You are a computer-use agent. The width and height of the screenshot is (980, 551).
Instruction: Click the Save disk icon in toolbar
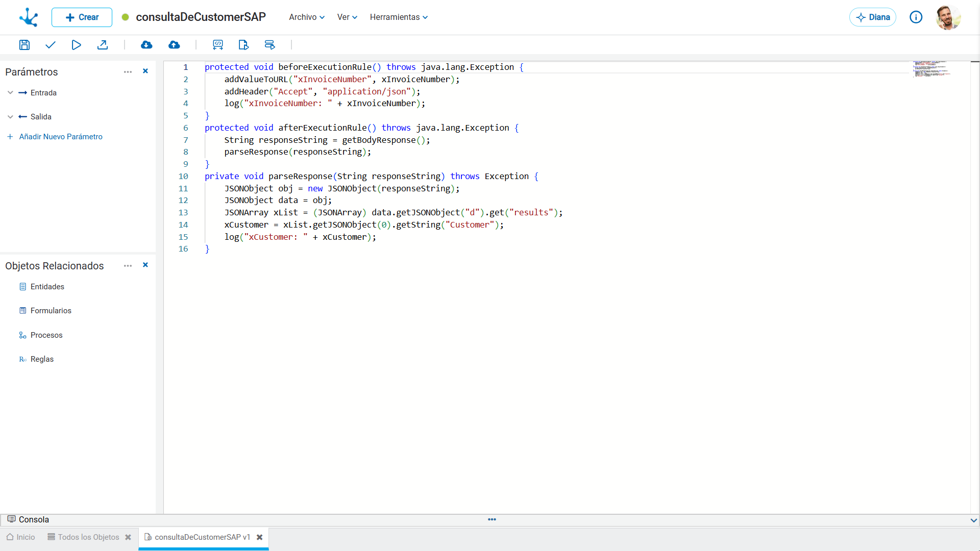[x=24, y=45]
